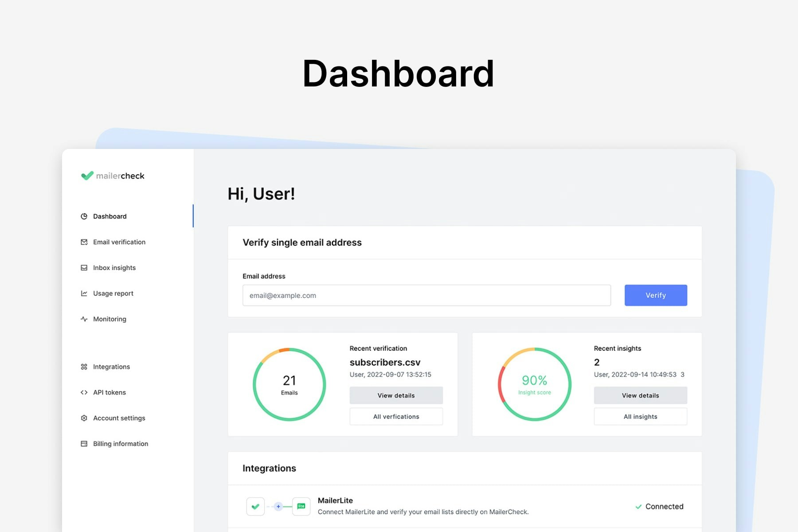Image resolution: width=798 pixels, height=532 pixels.
Task: Click the MailerLite integration icon
Action: tap(301, 506)
